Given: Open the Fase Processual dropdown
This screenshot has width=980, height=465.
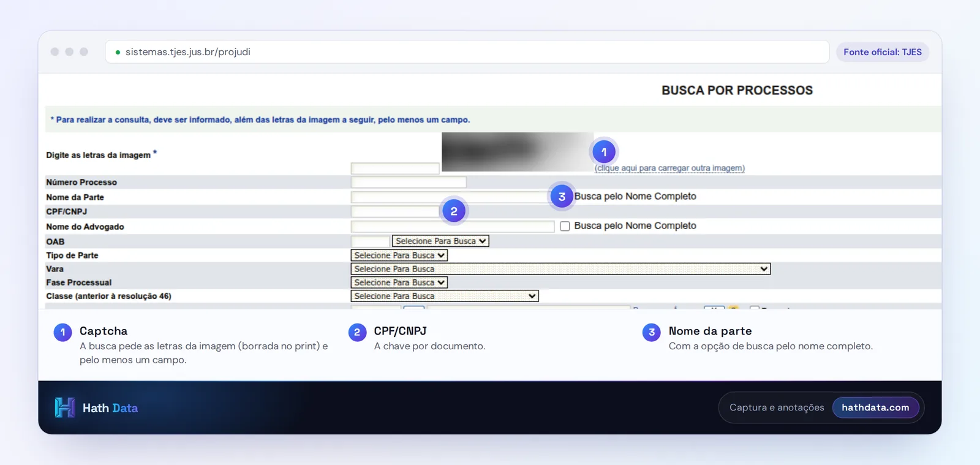Looking at the screenshot, I should pos(399,282).
